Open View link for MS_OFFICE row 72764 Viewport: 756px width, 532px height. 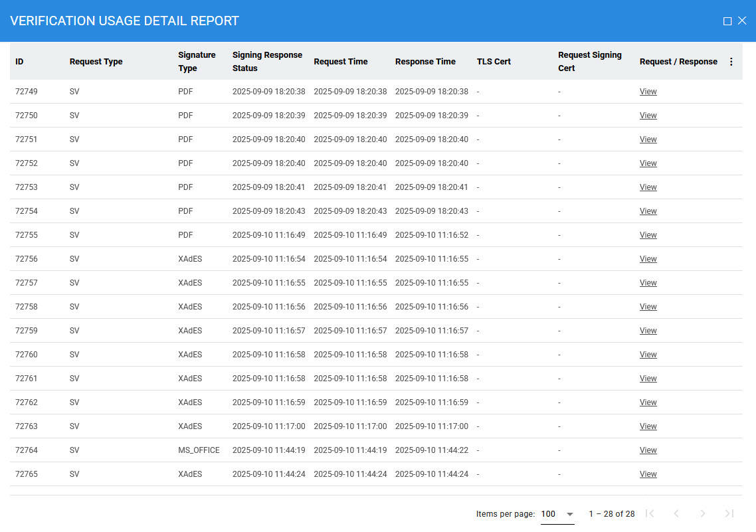click(648, 450)
